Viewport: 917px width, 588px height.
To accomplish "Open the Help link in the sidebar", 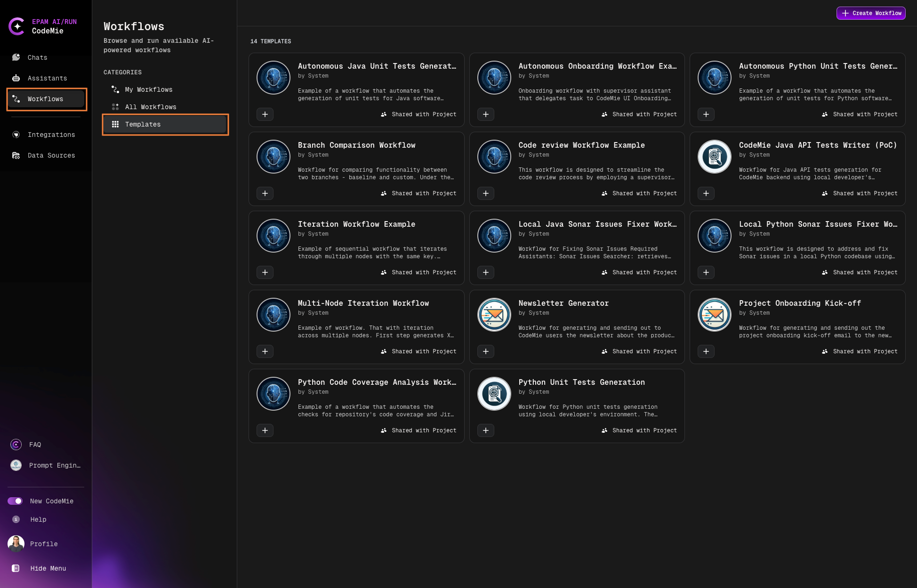I will (38, 519).
